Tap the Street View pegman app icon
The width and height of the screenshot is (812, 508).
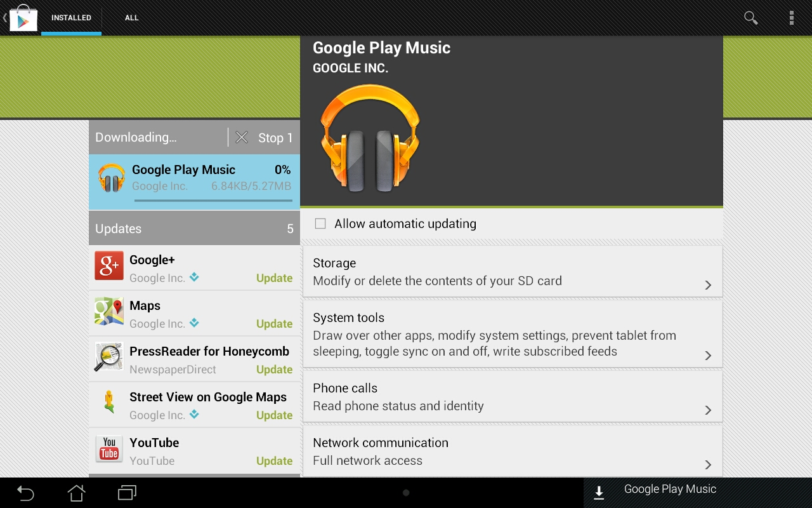[x=109, y=403]
